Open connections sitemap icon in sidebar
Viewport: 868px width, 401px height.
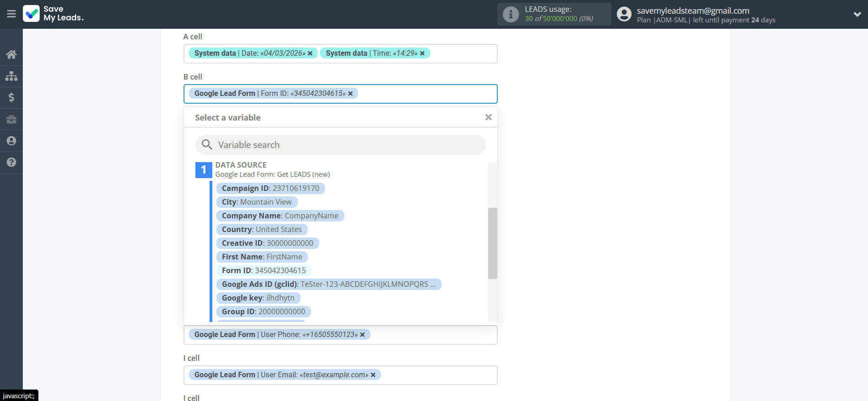point(11,76)
